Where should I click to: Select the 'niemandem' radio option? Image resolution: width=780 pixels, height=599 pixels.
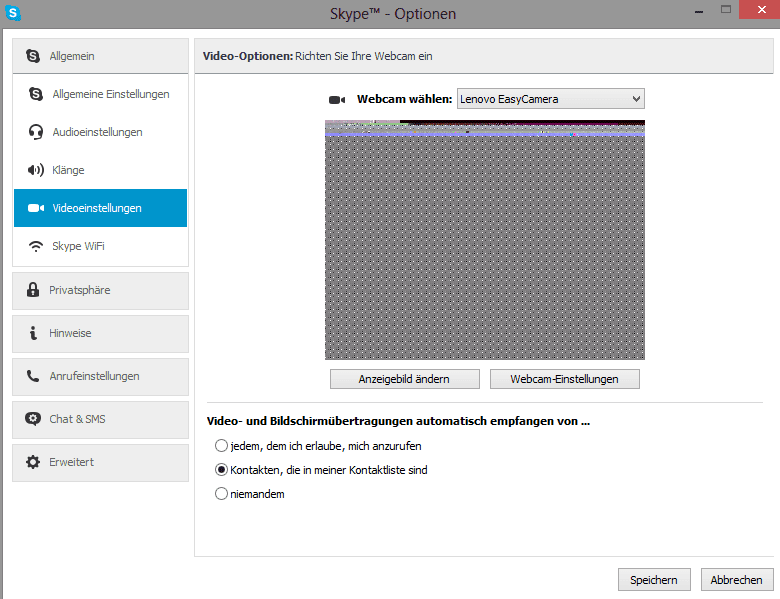pos(221,494)
